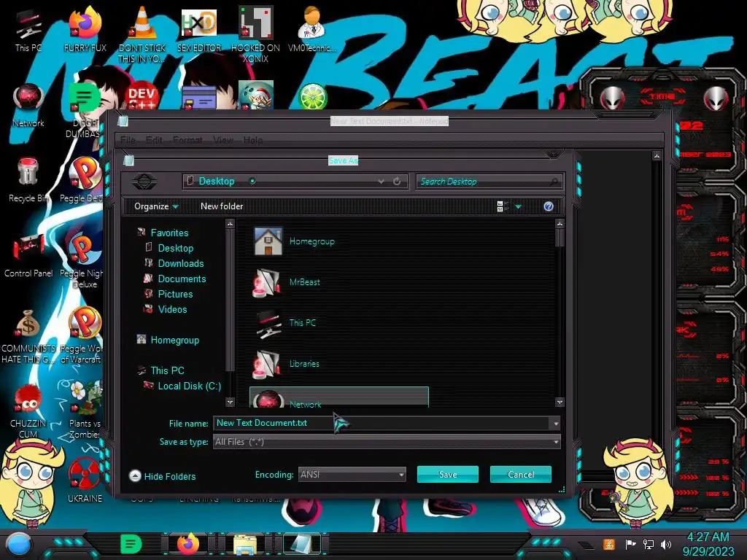Open Recycle Bin desktop icon
This screenshot has height=560, width=747.
pos(28,181)
